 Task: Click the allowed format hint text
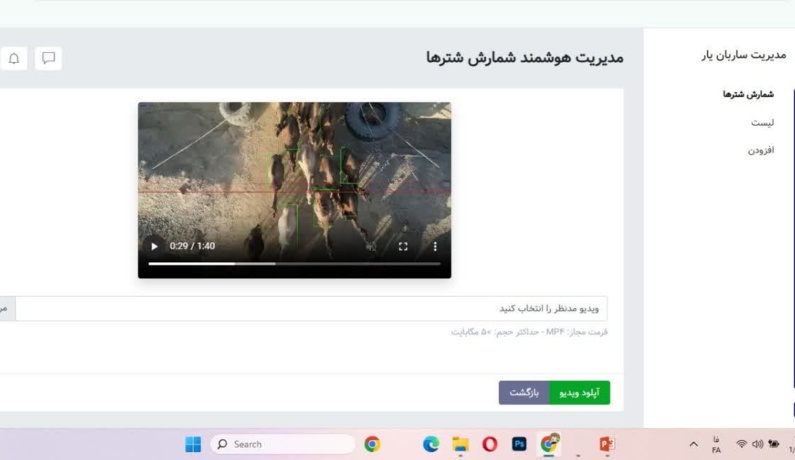point(529,332)
